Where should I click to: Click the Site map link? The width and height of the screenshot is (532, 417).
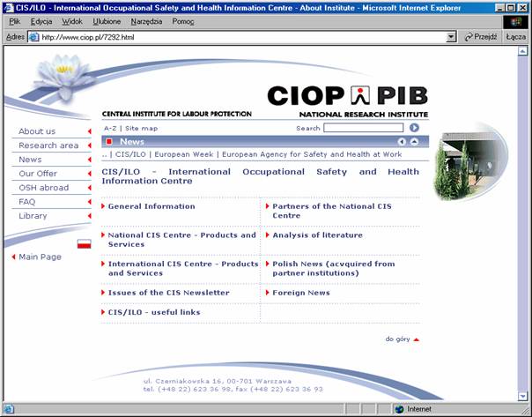142,129
